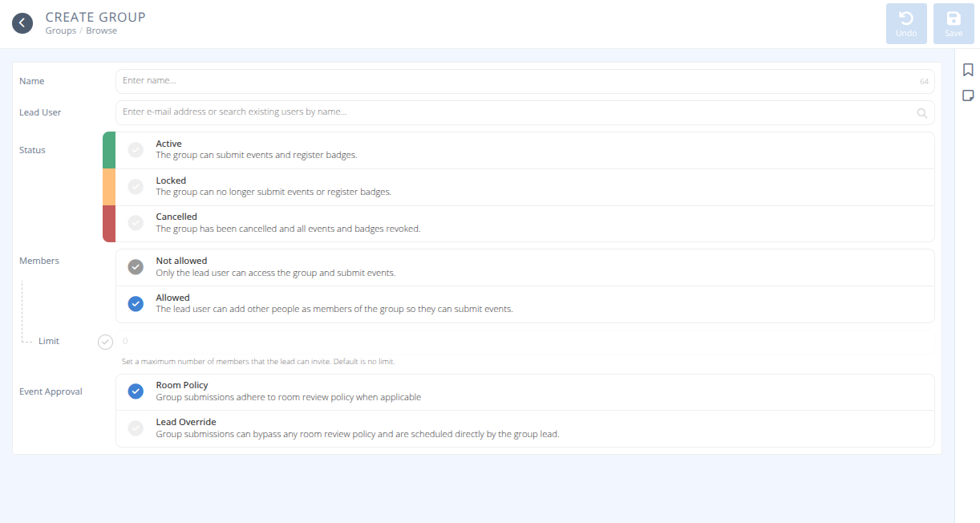The width and height of the screenshot is (980, 523).
Task: Click the Event Approval label
Action: (x=51, y=391)
